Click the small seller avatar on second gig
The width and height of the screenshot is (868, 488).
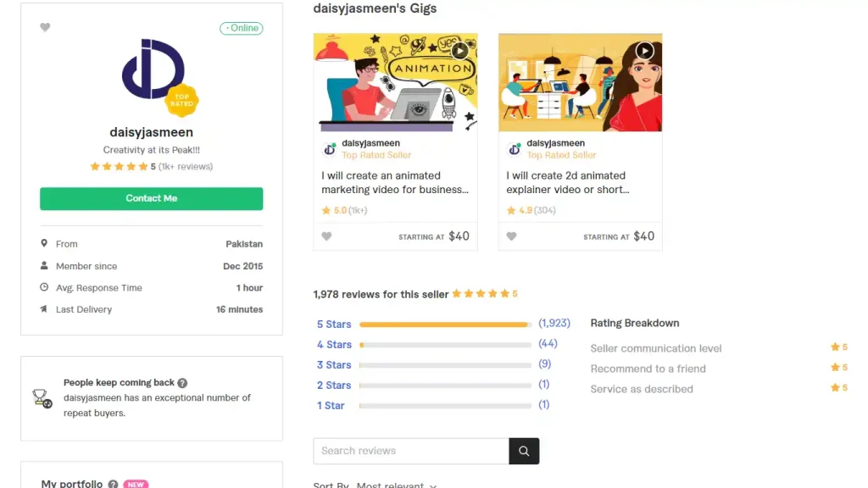click(515, 149)
